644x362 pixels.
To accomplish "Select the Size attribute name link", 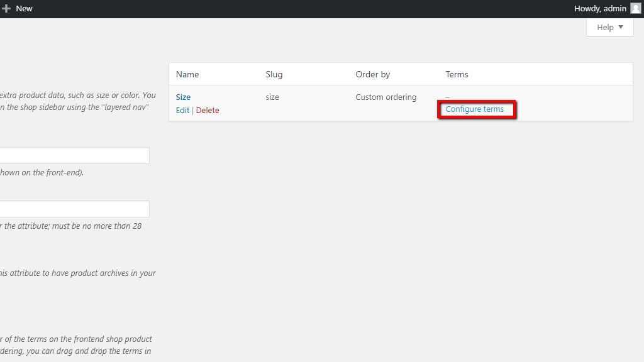I will 183,97.
